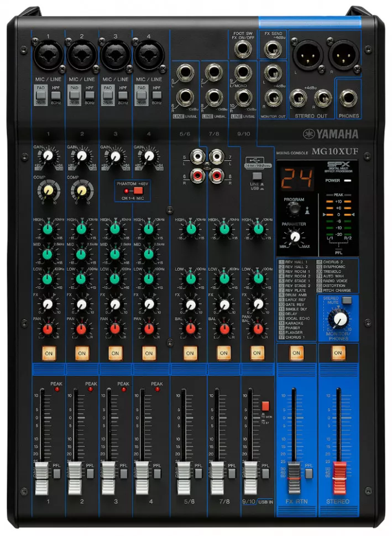Click the channel 1 GAIN knob

point(48,156)
